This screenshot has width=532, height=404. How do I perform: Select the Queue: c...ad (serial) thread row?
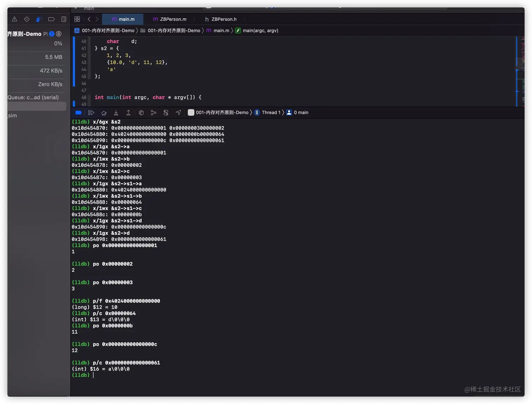pyautogui.click(x=37, y=97)
